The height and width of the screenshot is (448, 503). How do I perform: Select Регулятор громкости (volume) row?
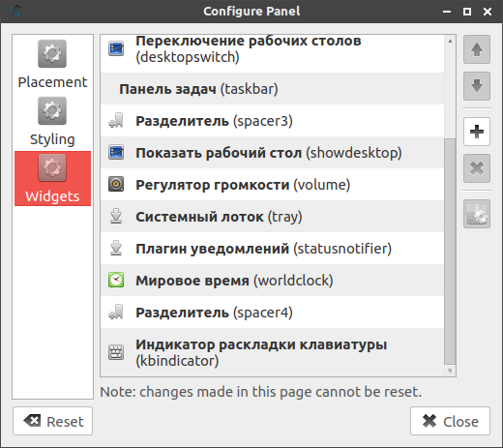tap(273, 185)
